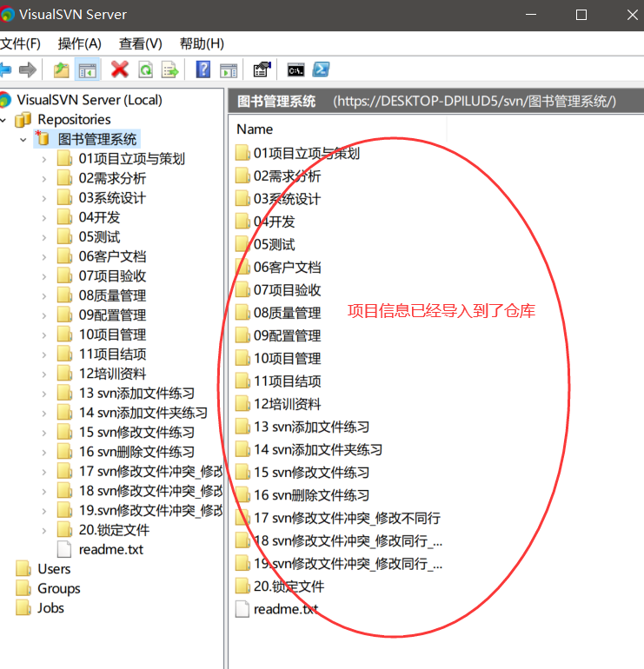This screenshot has width=644, height=669.
Task: Select 08质量管理 in the list pane
Action: [287, 312]
